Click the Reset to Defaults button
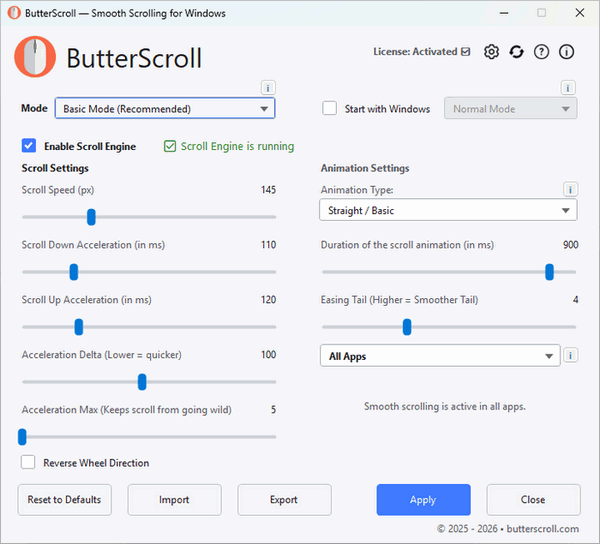 click(x=65, y=500)
